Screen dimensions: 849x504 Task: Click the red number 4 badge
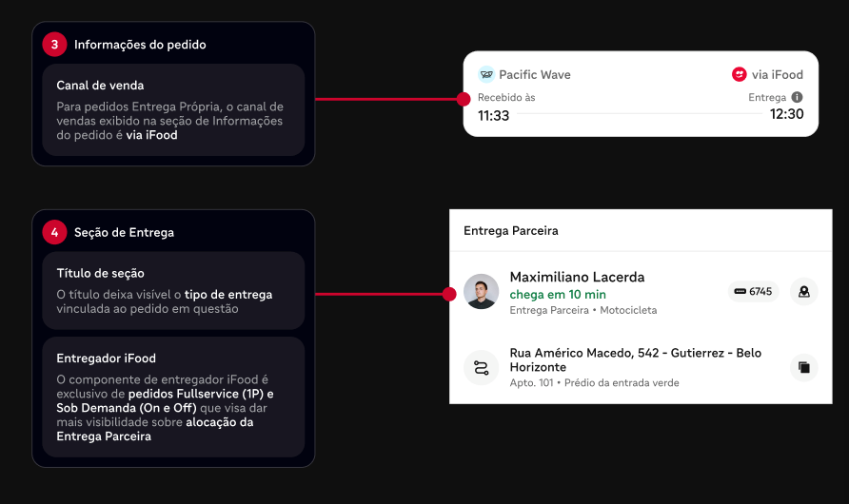54,233
